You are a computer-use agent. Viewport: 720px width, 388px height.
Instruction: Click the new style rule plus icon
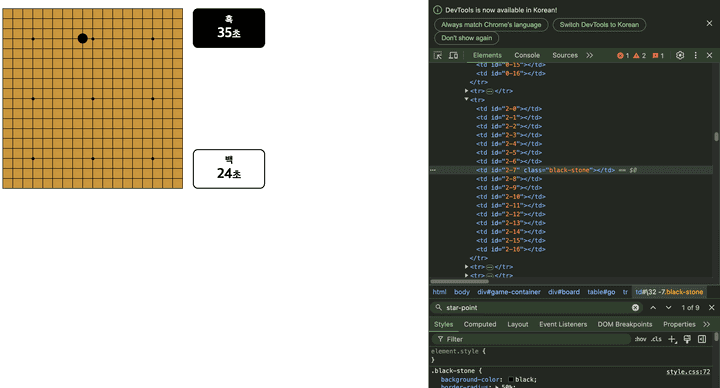click(672, 339)
